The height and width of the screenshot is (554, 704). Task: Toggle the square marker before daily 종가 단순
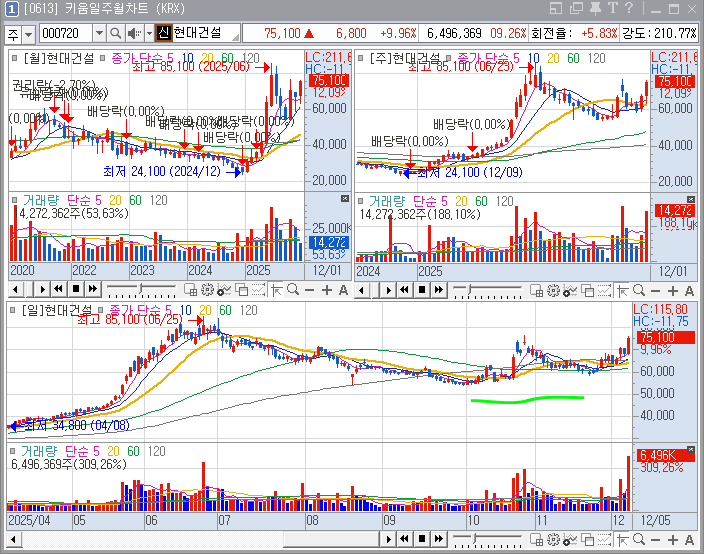[x=101, y=310]
